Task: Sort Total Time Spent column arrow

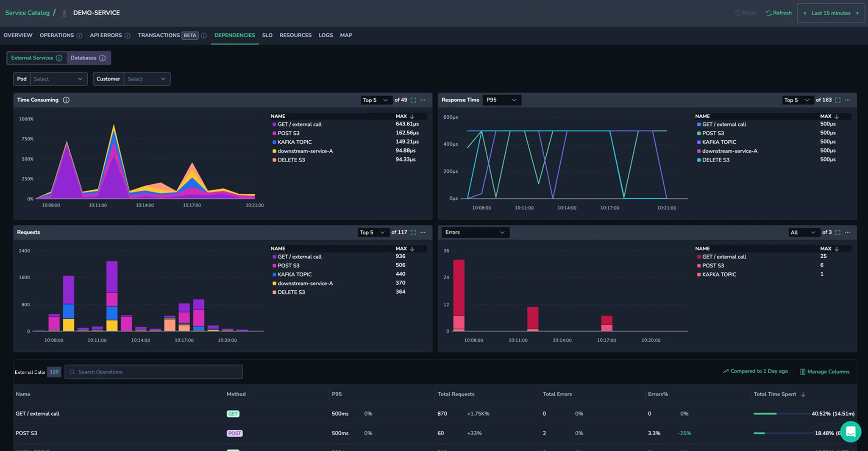Action: tap(803, 395)
